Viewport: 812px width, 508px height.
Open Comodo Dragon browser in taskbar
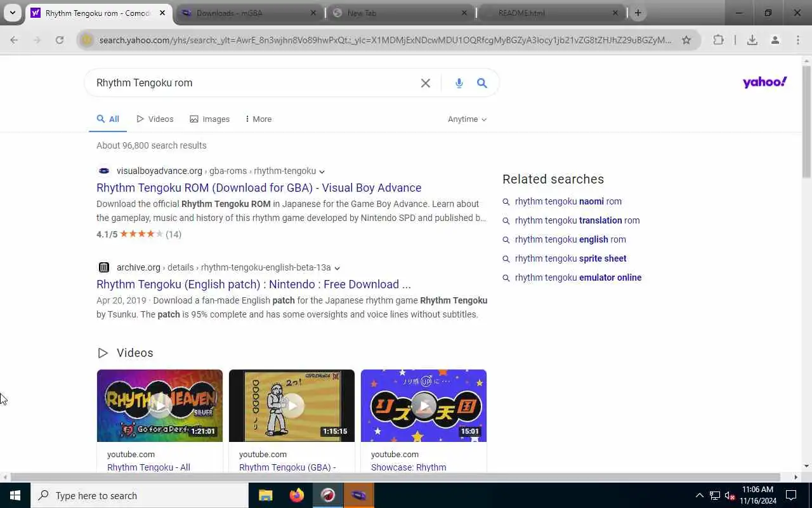328,495
